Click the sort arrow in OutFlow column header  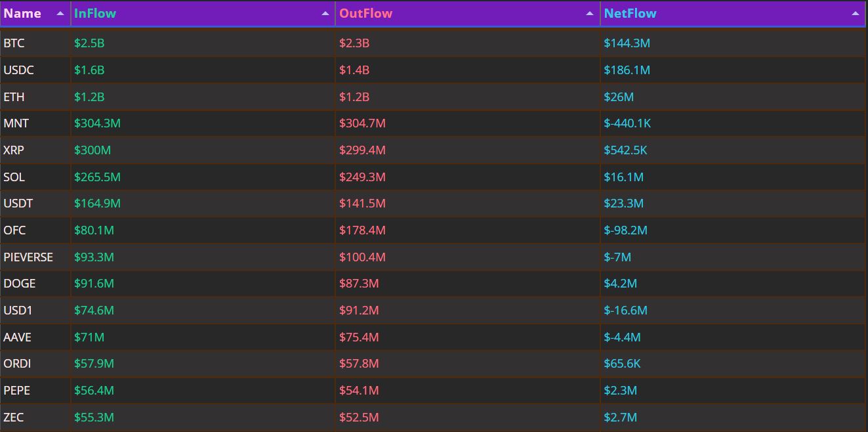pos(590,14)
